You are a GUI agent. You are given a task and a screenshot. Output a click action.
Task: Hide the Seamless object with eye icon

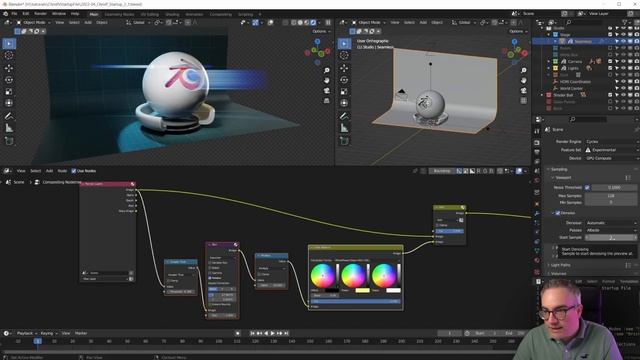(x=623, y=41)
